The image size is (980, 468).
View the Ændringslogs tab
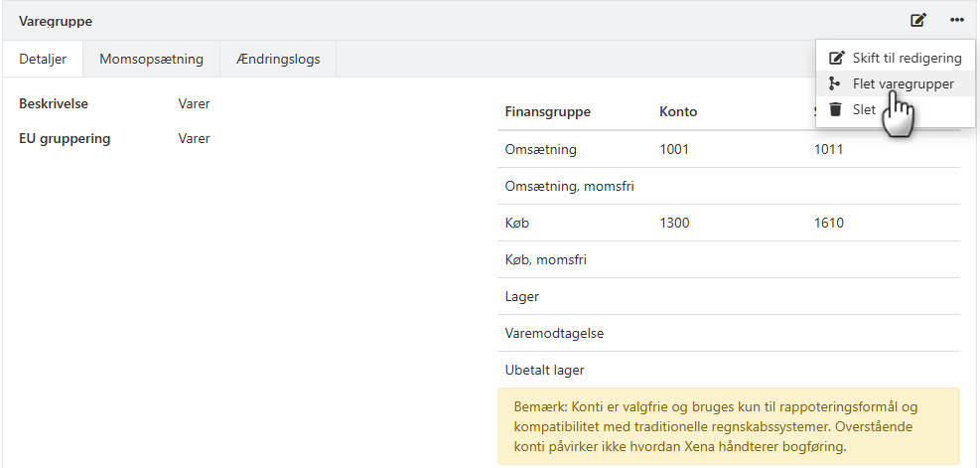pos(278,59)
